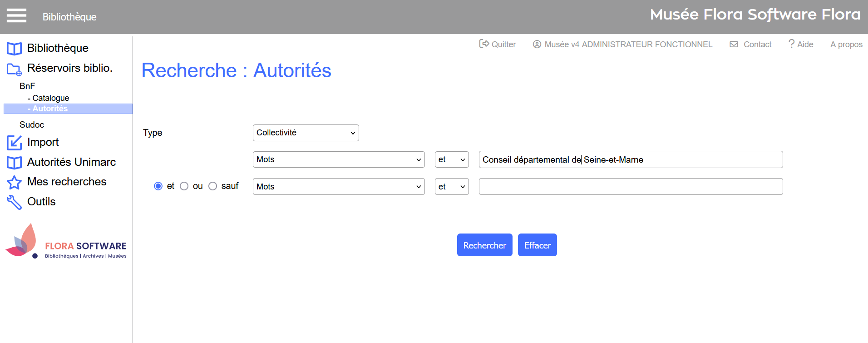
Task: Select Sudoc reservoir in sidebar
Action: [x=32, y=125]
